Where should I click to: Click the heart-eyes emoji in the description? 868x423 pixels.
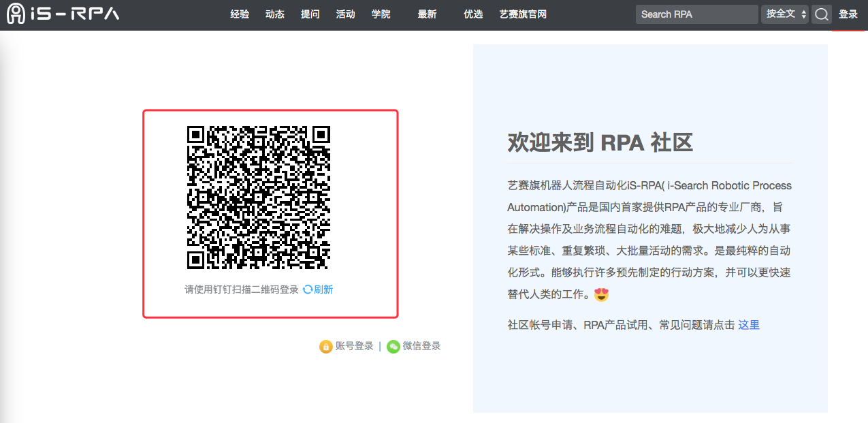click(x=601, y=295)
